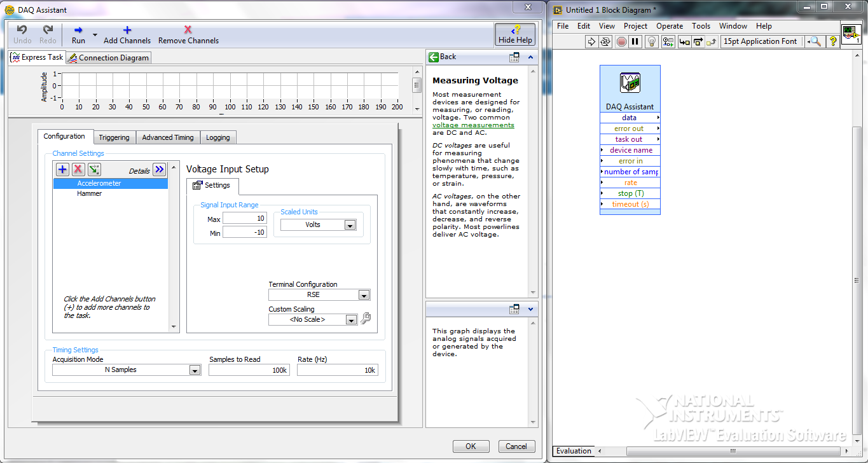The image size is (868, 463).
Task: Toggle Retain Wire Values icon
Action: click(x=668, y=41)
